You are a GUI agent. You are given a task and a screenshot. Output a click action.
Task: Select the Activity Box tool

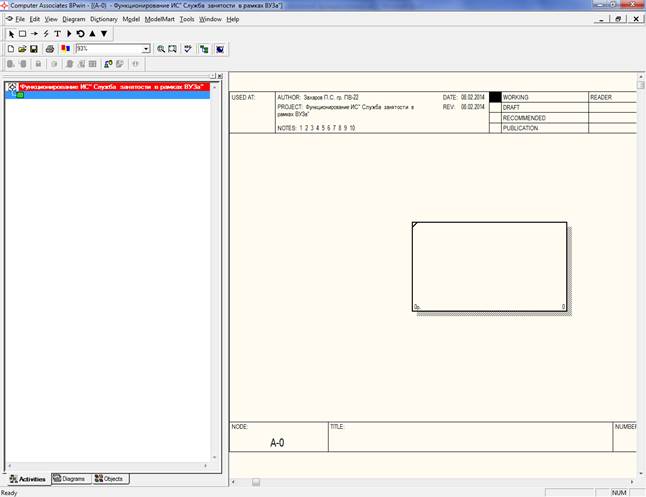(23, 34)
